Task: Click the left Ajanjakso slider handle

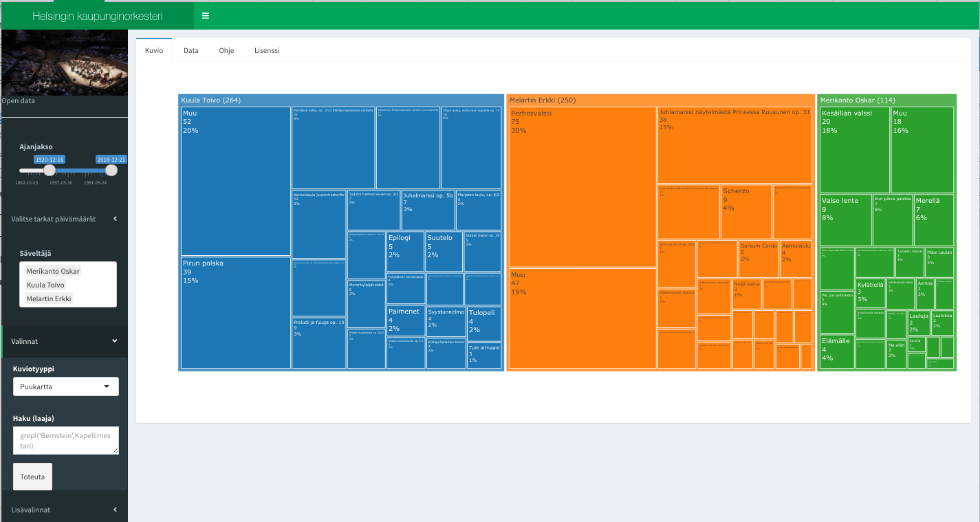Action: [50, 171]
